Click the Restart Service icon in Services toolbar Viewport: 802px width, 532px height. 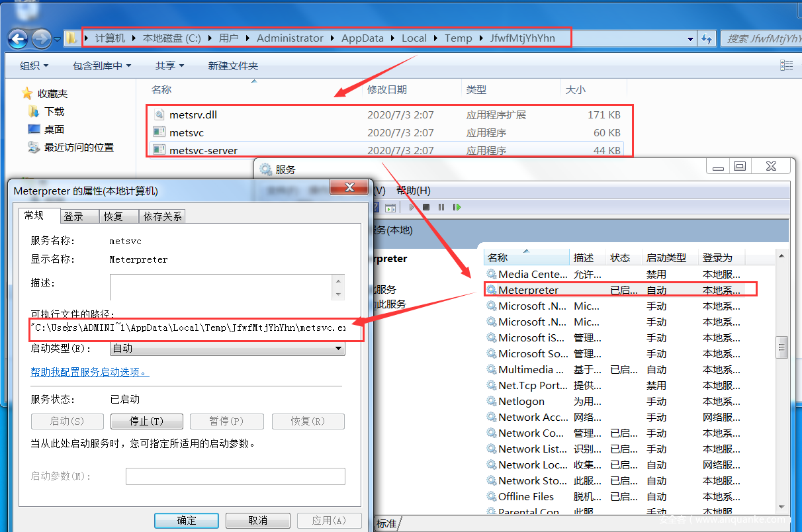point(457,207)
